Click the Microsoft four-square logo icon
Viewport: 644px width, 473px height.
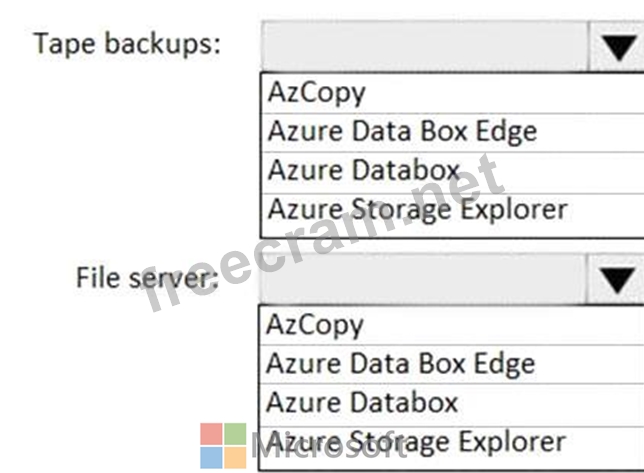pos(223,445)
